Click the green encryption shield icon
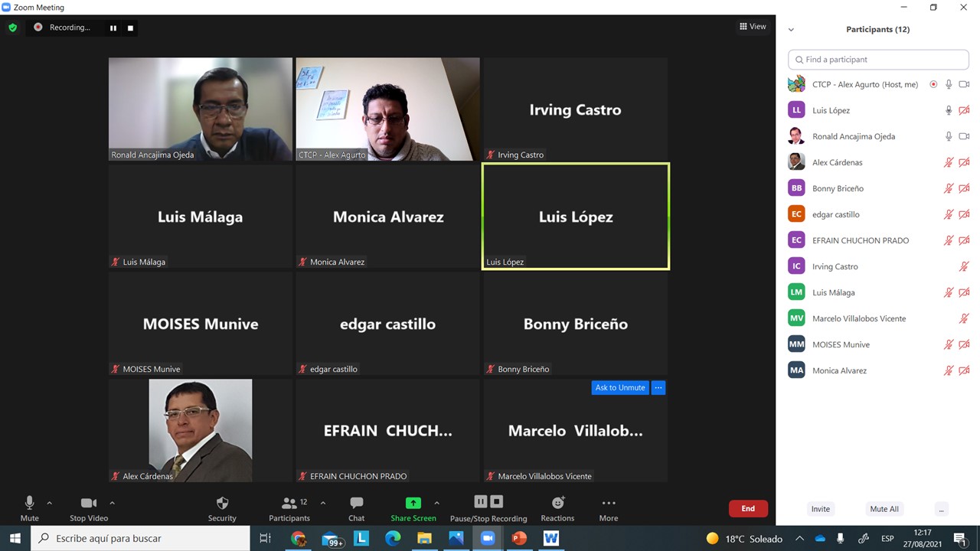Image resolution: width=980 pixels, height=551 pixels. [12, 28]
